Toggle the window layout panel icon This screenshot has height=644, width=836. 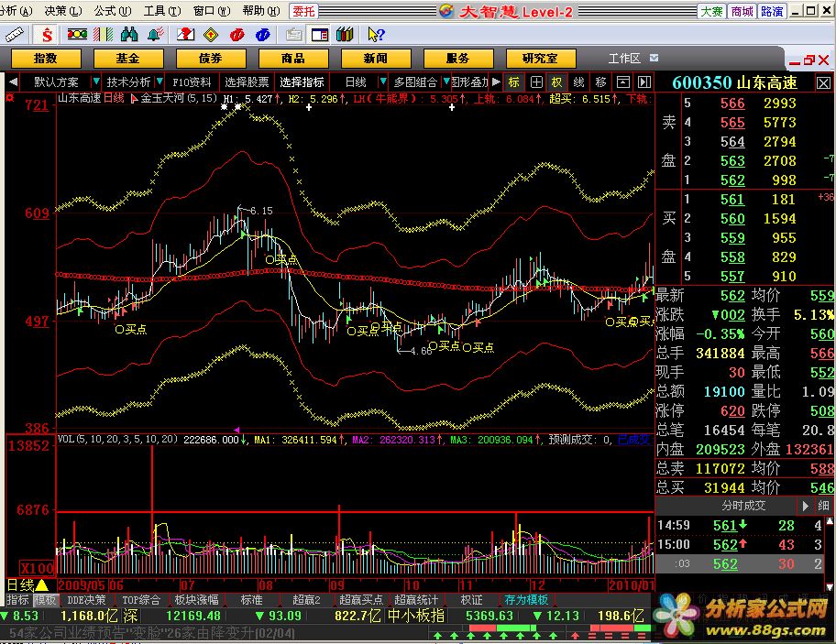pos(319,35)
